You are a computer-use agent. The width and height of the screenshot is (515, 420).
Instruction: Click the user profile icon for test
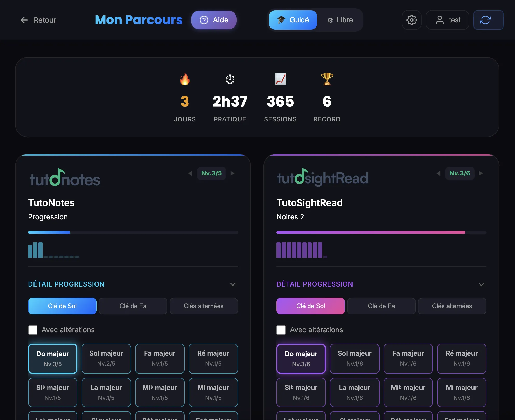pos(439,20)
